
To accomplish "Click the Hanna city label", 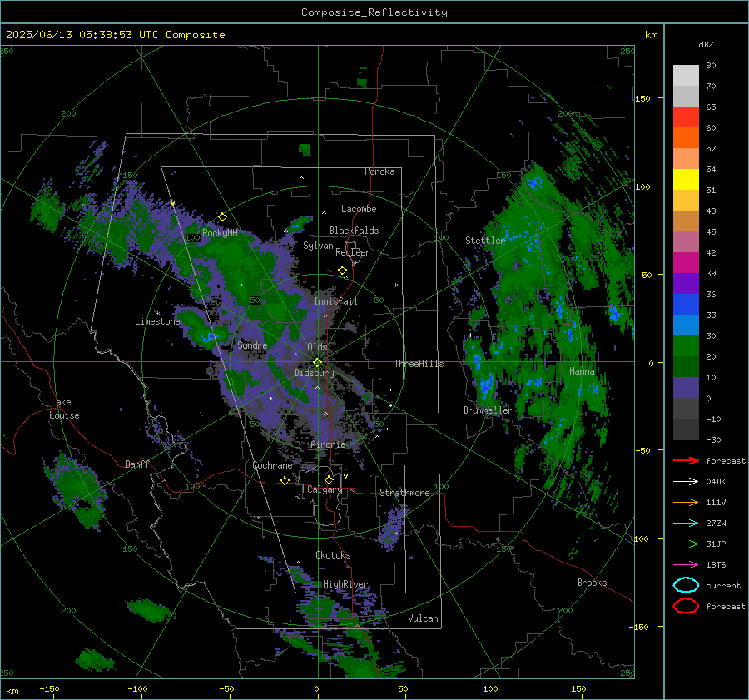I will (582, 371).
